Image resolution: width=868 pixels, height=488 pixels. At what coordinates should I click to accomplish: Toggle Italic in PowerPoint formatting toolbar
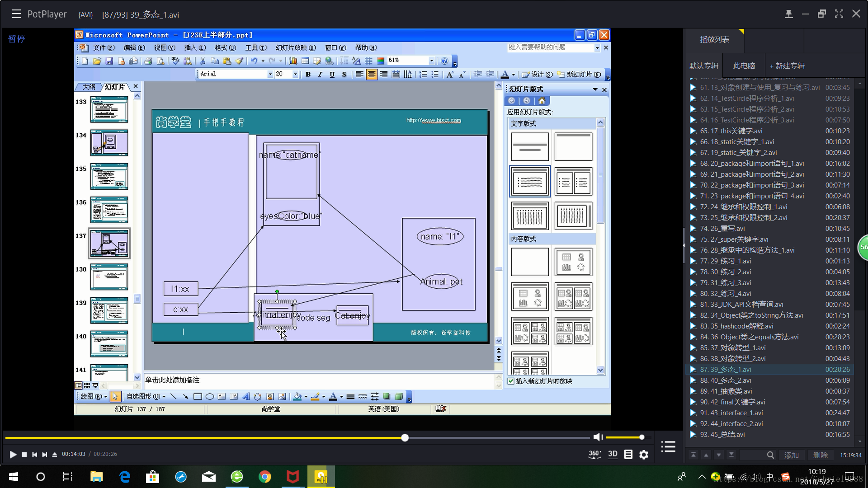click(x=320, y=74)
